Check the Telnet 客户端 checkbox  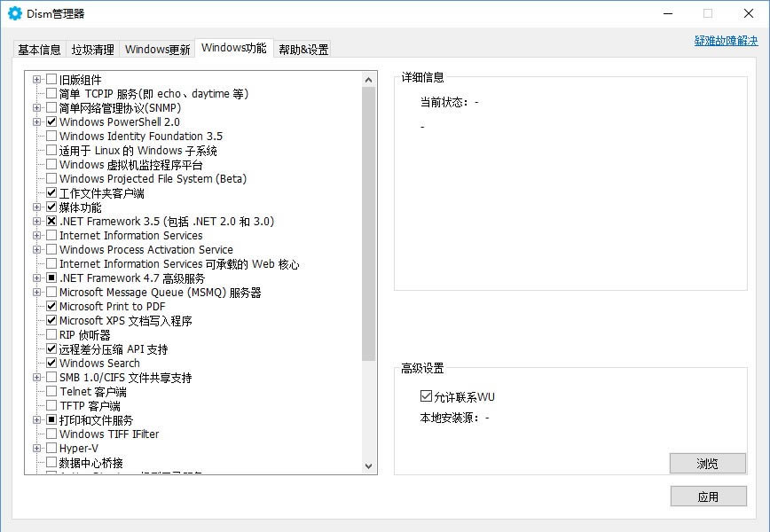click(x=51, y=391)
